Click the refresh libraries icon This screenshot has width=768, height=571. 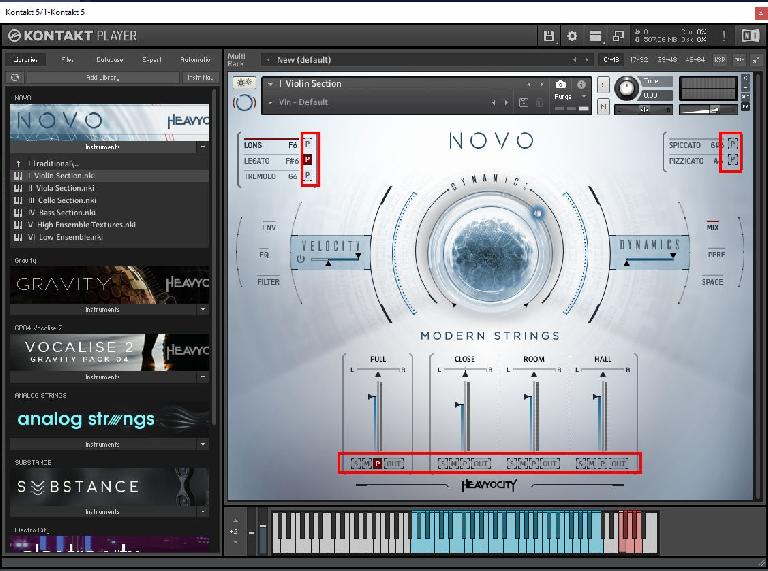pyautogui.click(x=15, y=77)
